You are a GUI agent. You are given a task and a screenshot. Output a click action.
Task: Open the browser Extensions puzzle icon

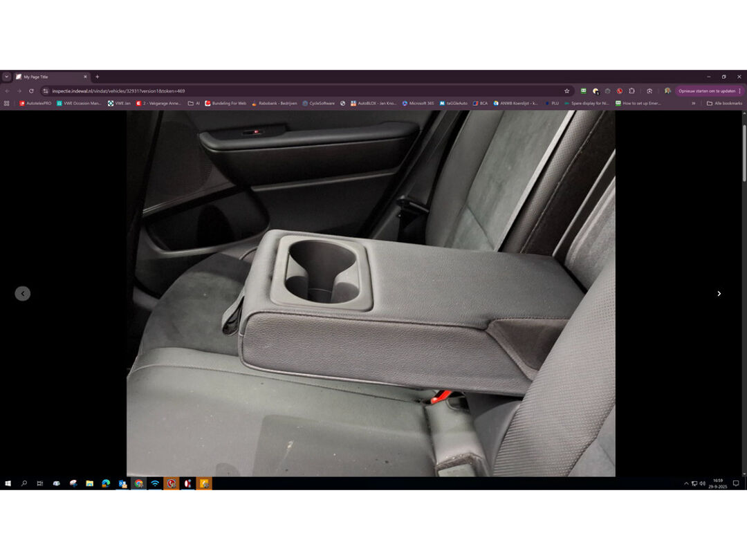click(x=631, y=91)
